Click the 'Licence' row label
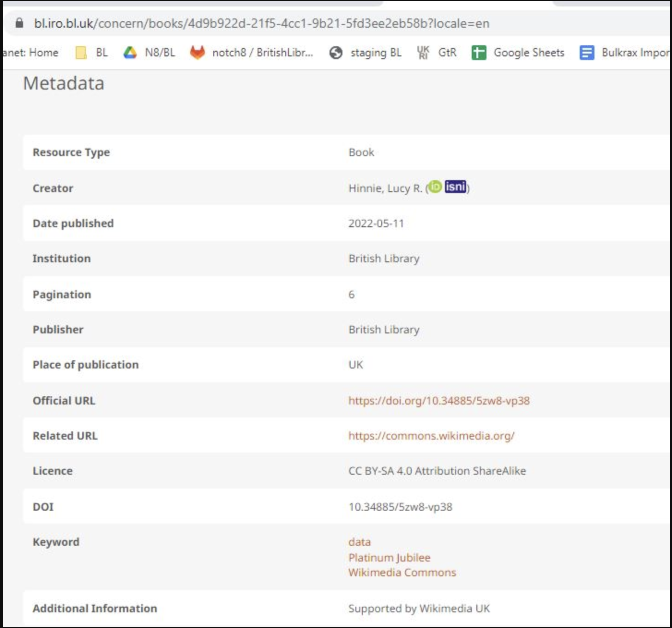 (53, 471)
